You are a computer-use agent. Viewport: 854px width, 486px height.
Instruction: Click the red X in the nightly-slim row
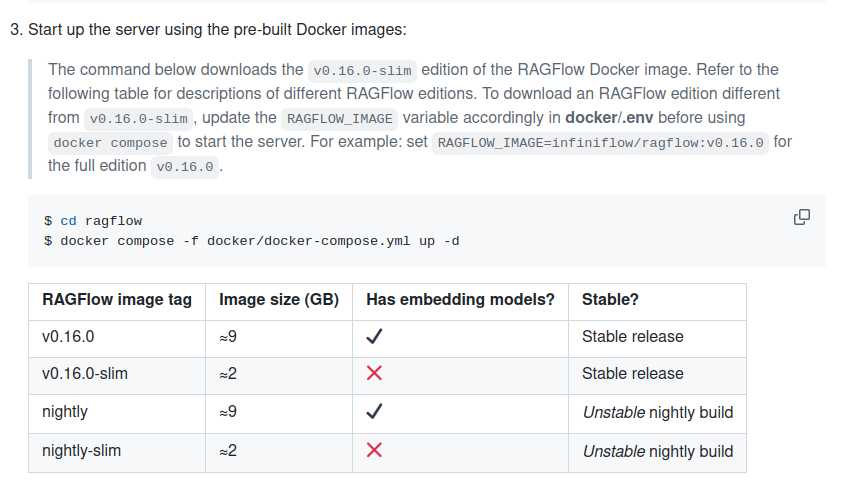pos(374,450)
